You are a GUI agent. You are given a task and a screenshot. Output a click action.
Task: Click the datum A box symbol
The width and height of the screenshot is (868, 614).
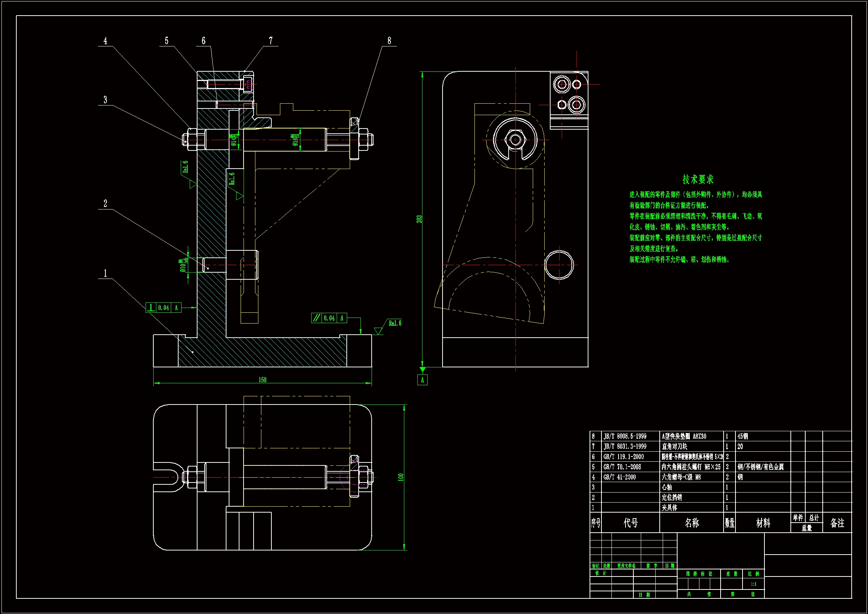(422, 380)
